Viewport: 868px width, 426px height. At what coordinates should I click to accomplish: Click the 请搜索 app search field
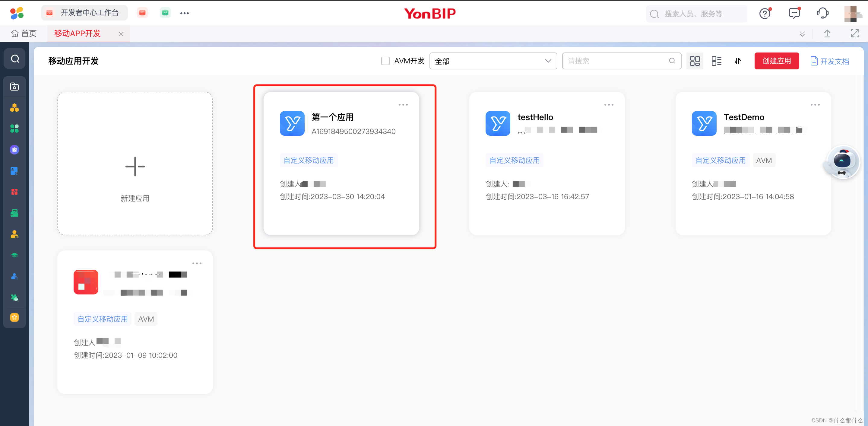(x=617, y=61)
